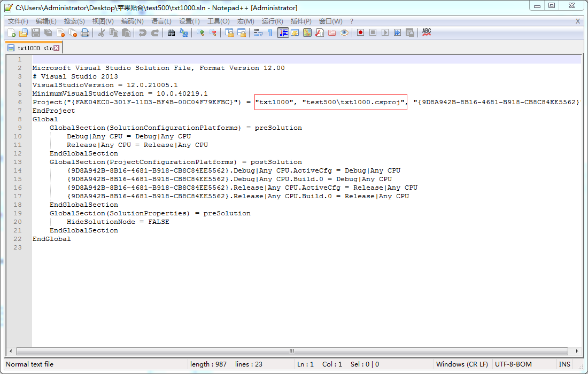Toggle word wrap icon

point(258,33)
